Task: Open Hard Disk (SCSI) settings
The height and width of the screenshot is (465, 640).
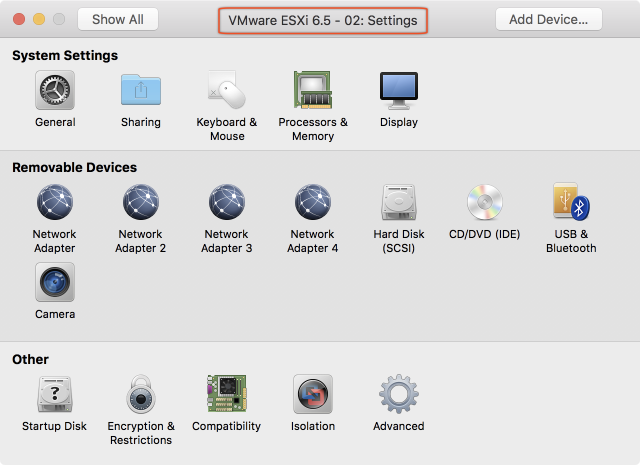Action: click(x=399, y=203)
